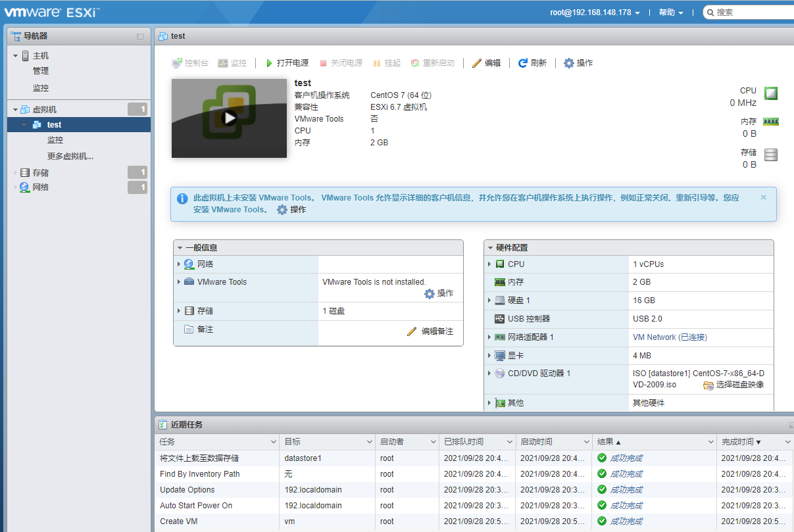The image size is (794, 532).
Task: Close the VMware Tools info banner
Action: [763, 197]
